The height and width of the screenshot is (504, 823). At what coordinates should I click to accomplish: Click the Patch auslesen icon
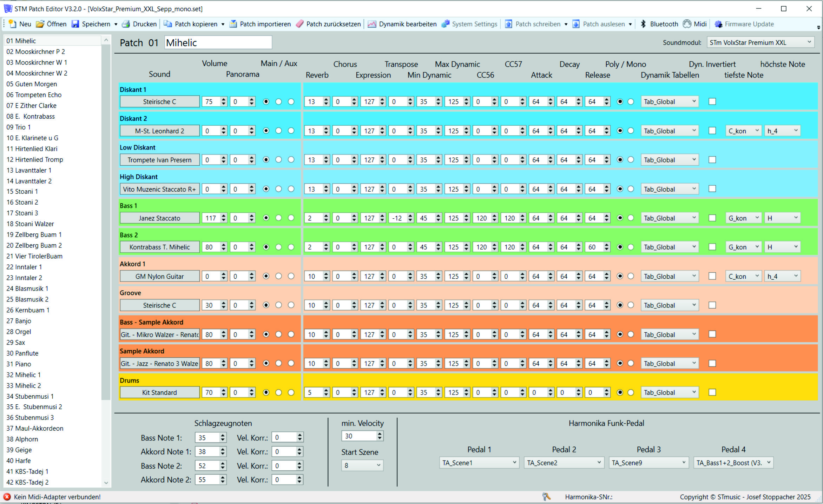576,24
